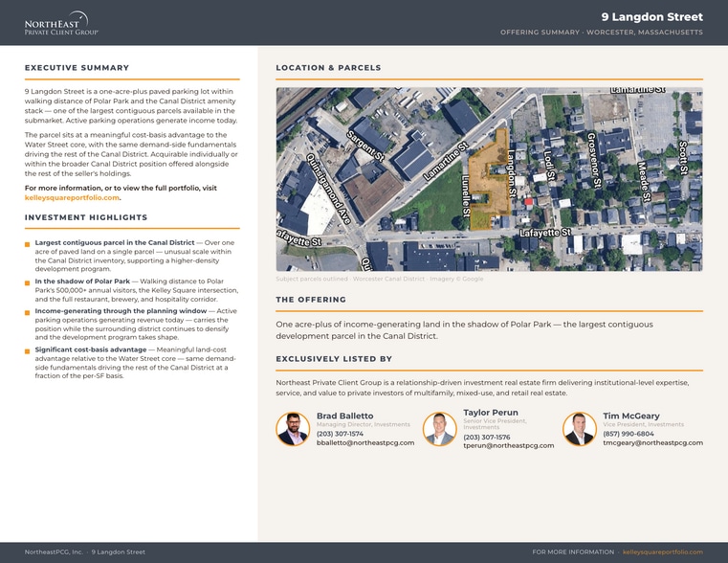
Task: Open the footer kelleysquareportfolio.com link
Action: click(x=663, y=552)
